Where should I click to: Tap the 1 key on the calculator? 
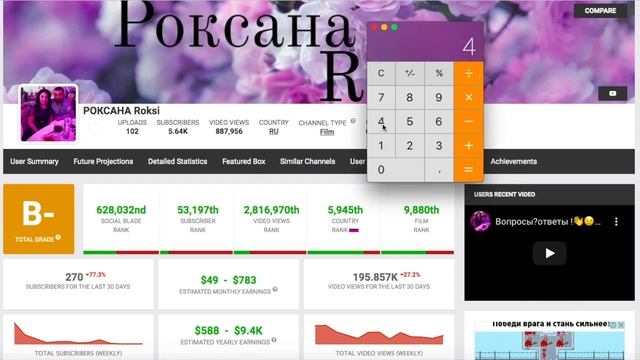click(381, 146)
